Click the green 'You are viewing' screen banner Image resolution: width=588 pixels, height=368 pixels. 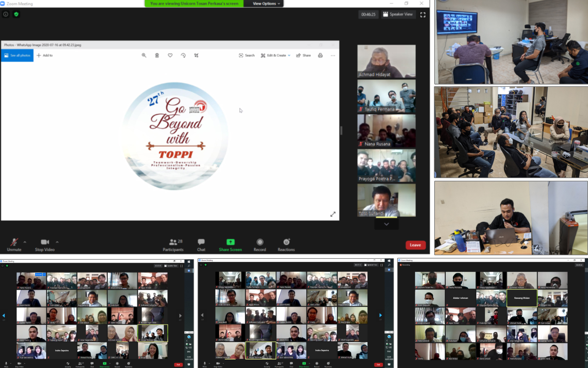coord(194,4)
